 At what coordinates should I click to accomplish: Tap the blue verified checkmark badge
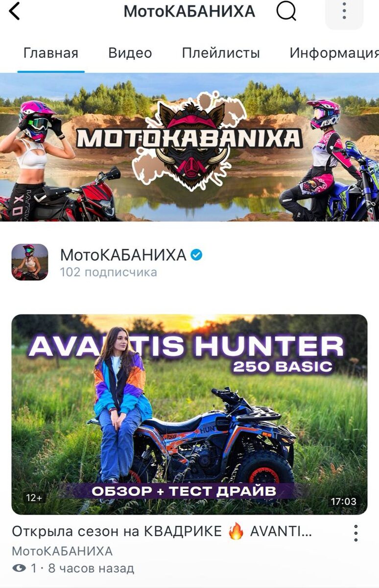click(x=197, y=255)
